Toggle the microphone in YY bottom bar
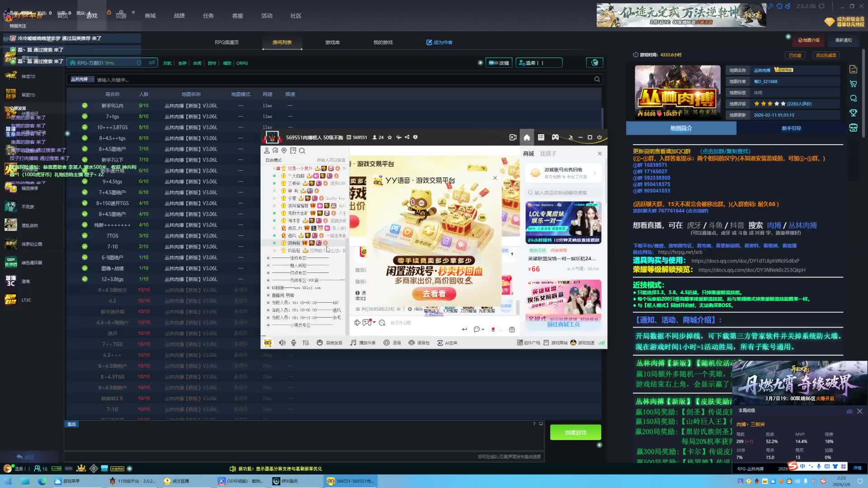 click(x=293, y=343)
